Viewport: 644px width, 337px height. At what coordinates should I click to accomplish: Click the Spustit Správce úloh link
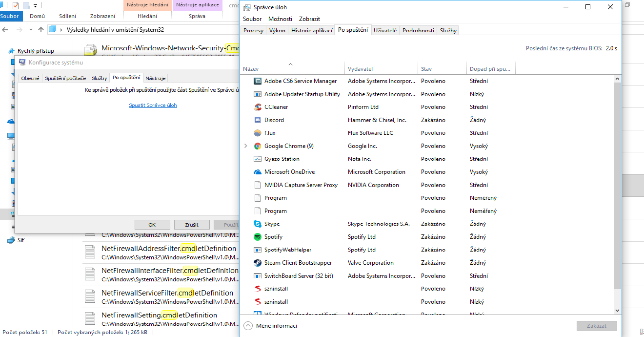pos(153,105)
